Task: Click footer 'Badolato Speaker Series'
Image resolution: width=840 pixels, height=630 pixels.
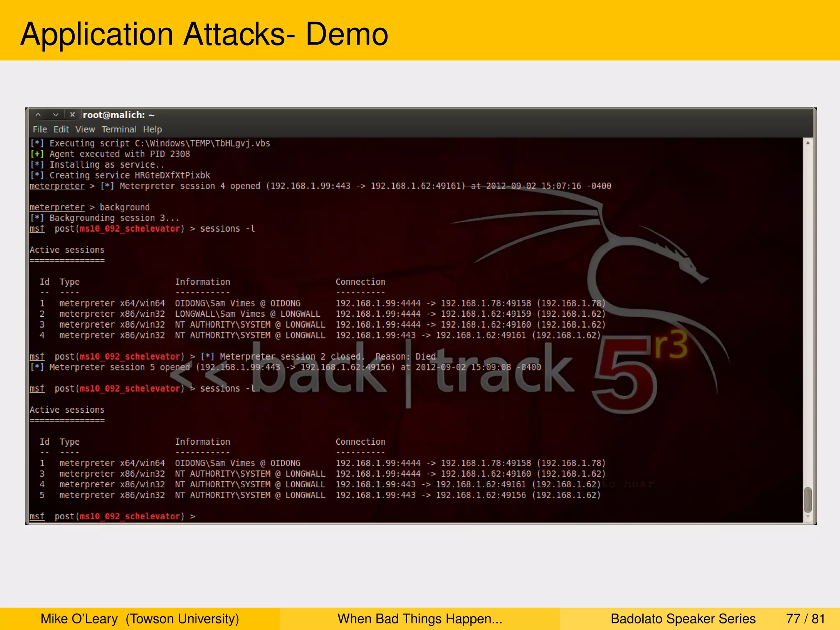Action: coord(683,619)
